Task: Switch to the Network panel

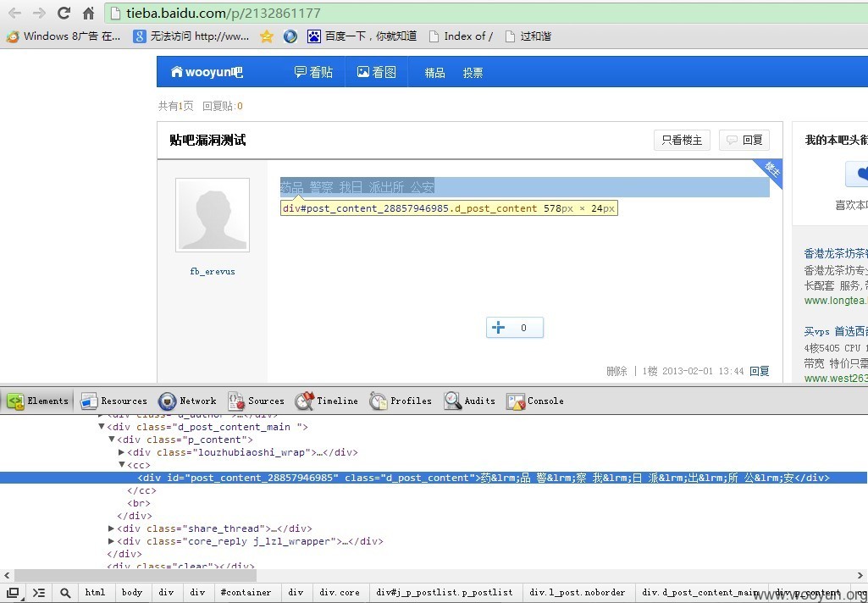Action: point(187,401)
